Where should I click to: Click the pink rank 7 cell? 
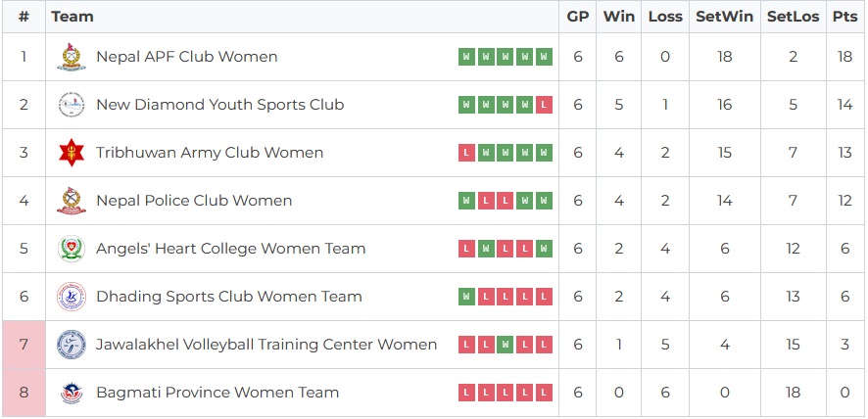click(x=24, y=345)
